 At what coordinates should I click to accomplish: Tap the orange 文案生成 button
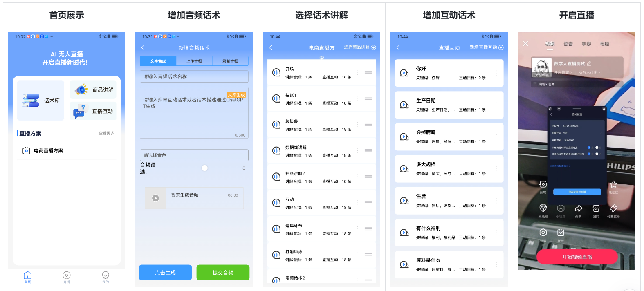coord(236,95)
